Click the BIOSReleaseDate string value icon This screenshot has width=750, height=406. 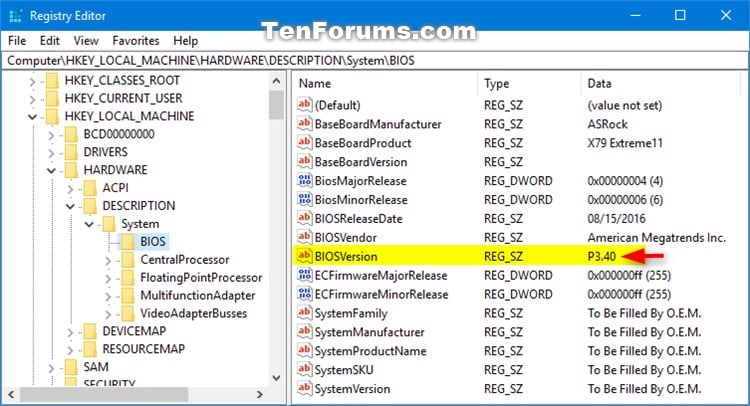point(304,218)
